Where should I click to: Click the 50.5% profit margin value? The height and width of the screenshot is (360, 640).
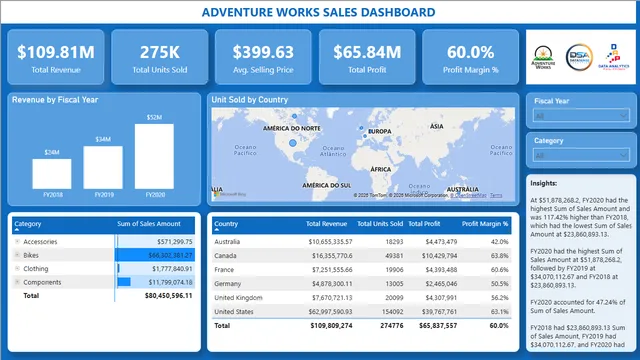(500, 283)
